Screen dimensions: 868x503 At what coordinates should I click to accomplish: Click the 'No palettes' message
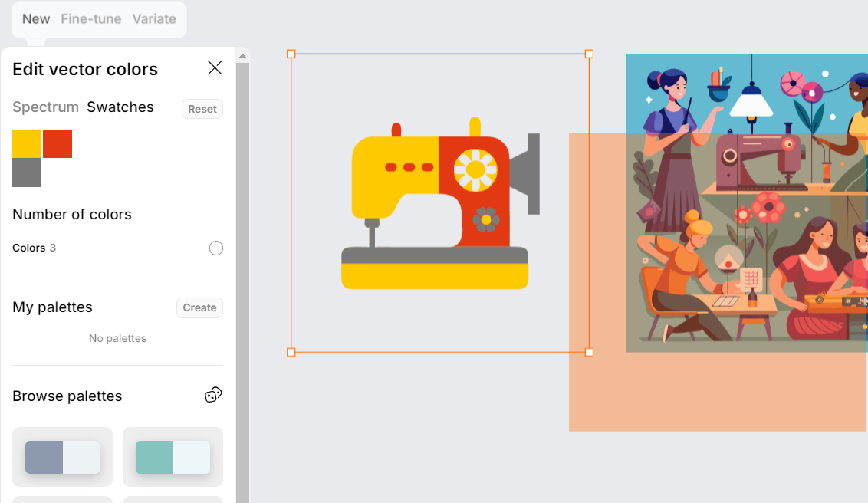click(x=118, y=339)
